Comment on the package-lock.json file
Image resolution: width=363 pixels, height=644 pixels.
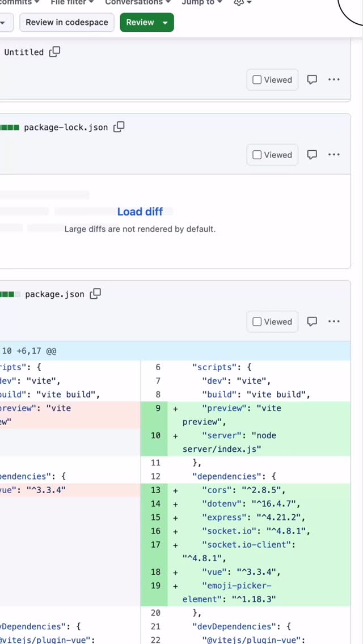pyautogui.click(x=312, y=155)
